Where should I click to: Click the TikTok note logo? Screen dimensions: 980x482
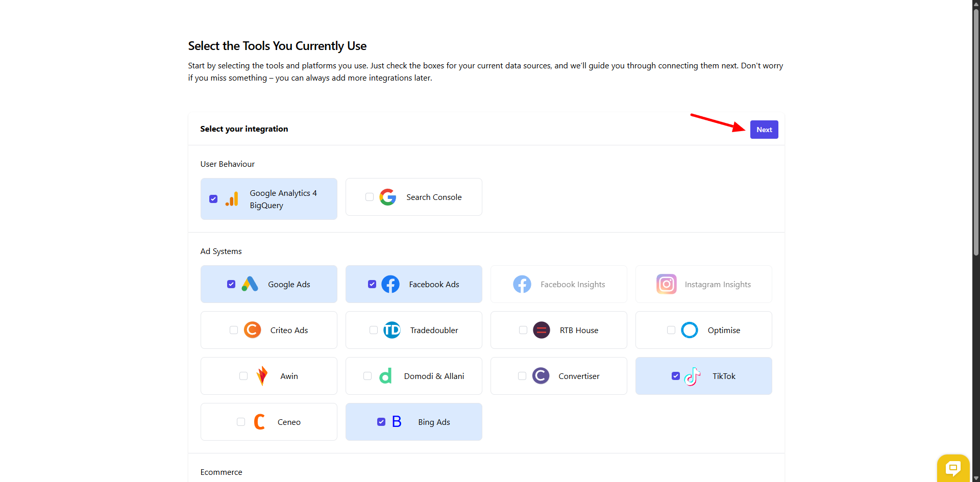click(x=692, y=376)
